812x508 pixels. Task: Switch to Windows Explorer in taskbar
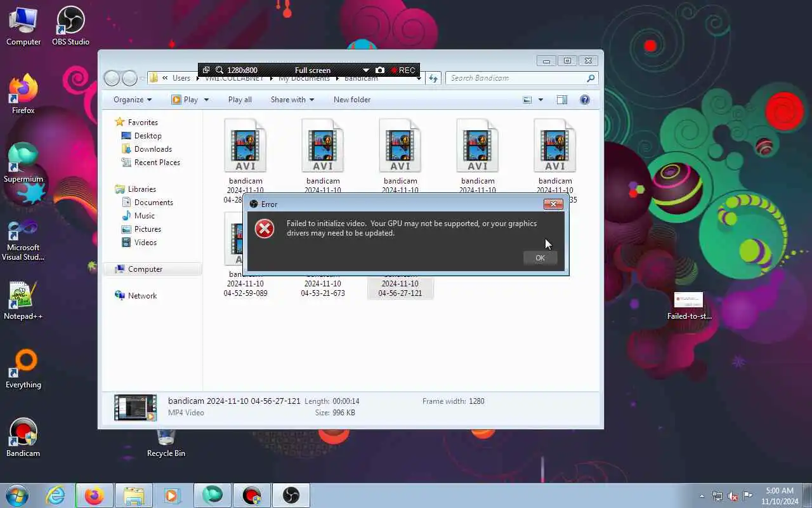coord(133,495)
